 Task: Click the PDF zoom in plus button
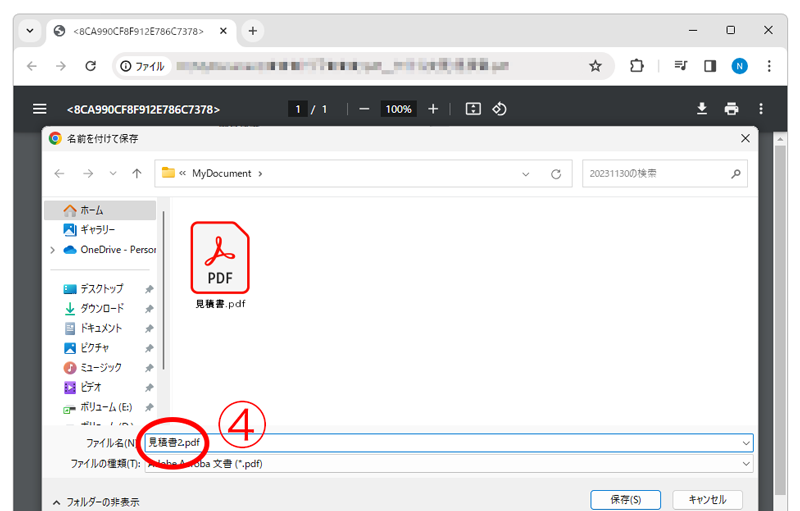click(x=433, y=109)
